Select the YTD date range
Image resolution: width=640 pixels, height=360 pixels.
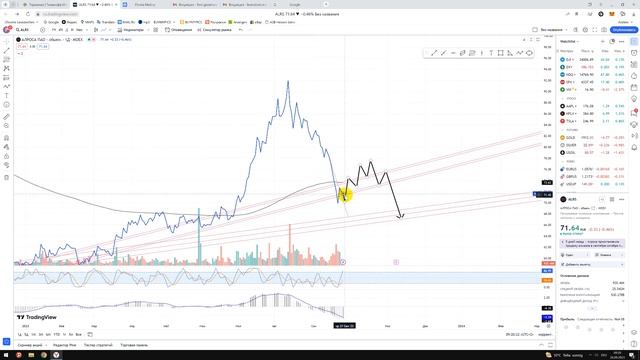coord(57,334)
